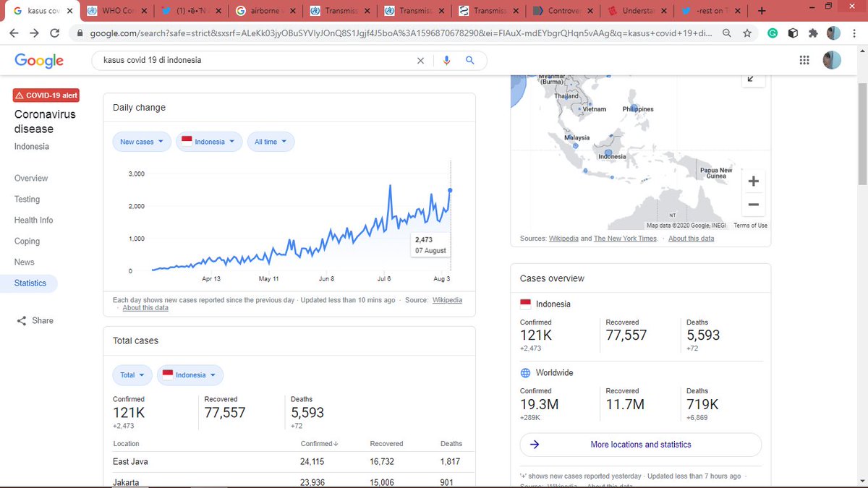Click the Google logo
This screenshot has height=488, width=868.
point(39,61)
